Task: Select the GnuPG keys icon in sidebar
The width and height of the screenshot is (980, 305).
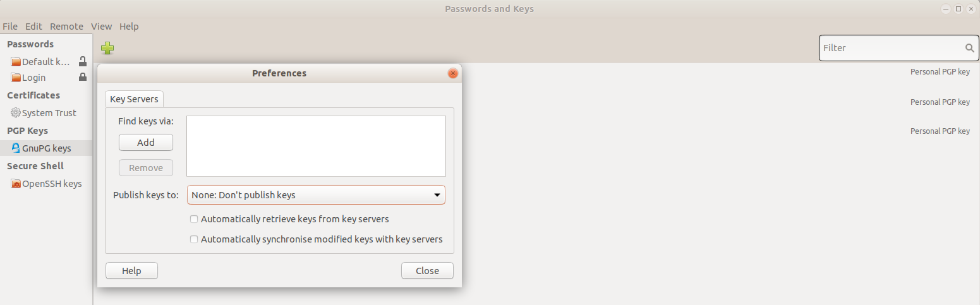Action: [16, 148]
